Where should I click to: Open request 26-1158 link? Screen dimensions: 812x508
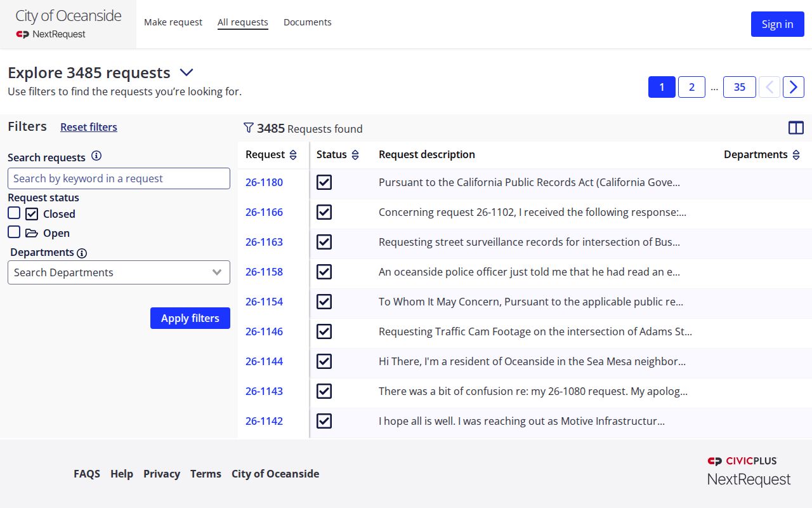[264, 272]
